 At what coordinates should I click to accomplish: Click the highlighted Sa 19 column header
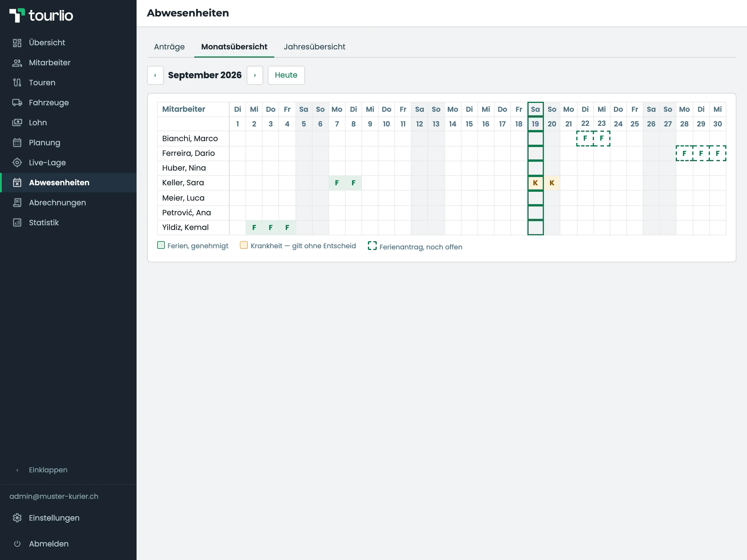pyautogui.click(x=535, y=109)
